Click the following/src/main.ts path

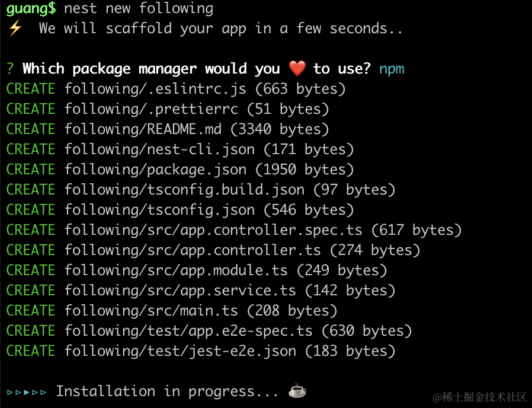tap(151, 311)
